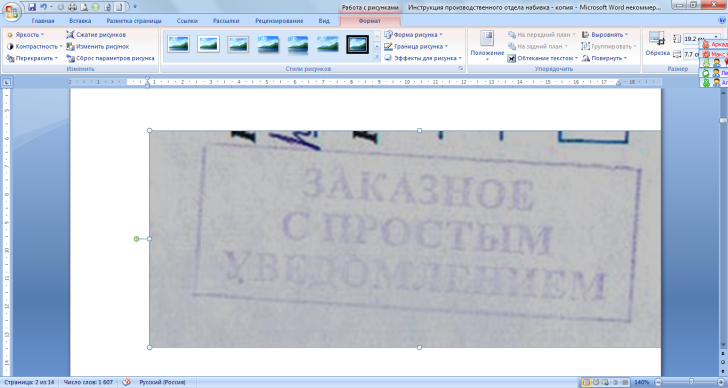This screenshot has height=388, width=728.
Task: Undo last action in Quick Access toolbar
Action: pos(43,7)
